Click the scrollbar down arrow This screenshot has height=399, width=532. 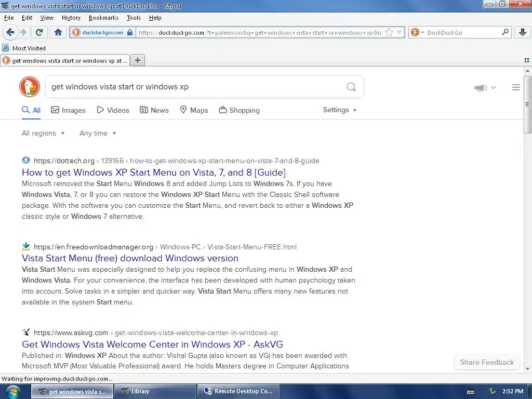[527, 369]
